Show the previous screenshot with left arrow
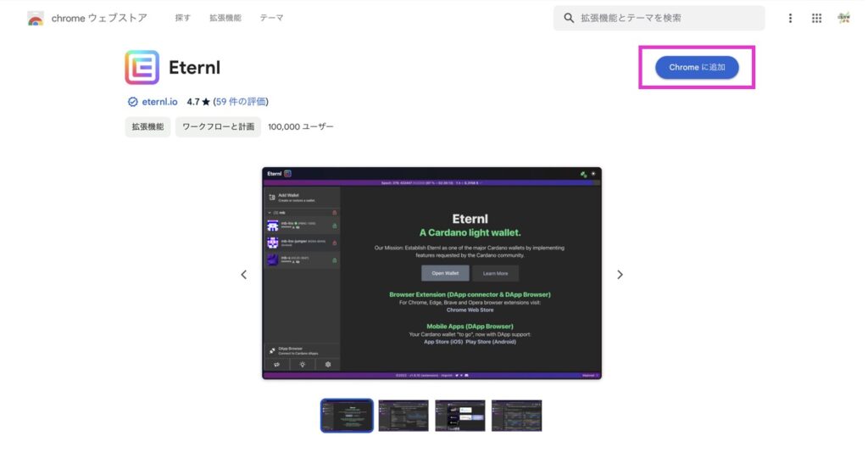This screenshot has height=458, width=868. point(243,275)
